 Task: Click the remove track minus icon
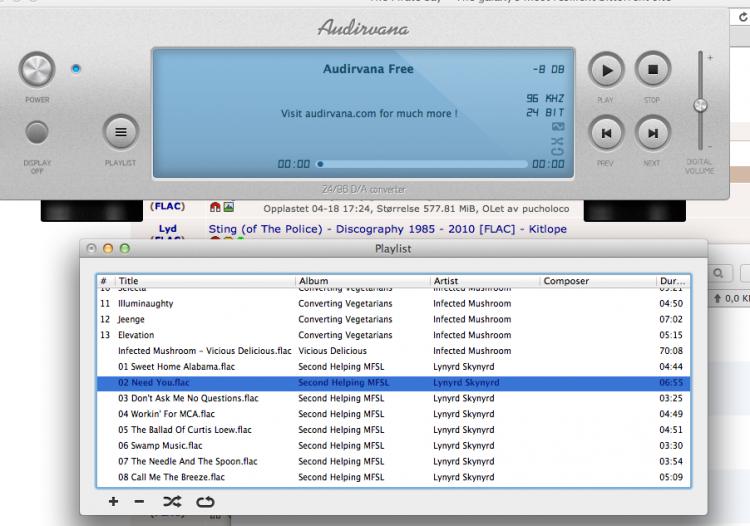click(x=139, y=501)
